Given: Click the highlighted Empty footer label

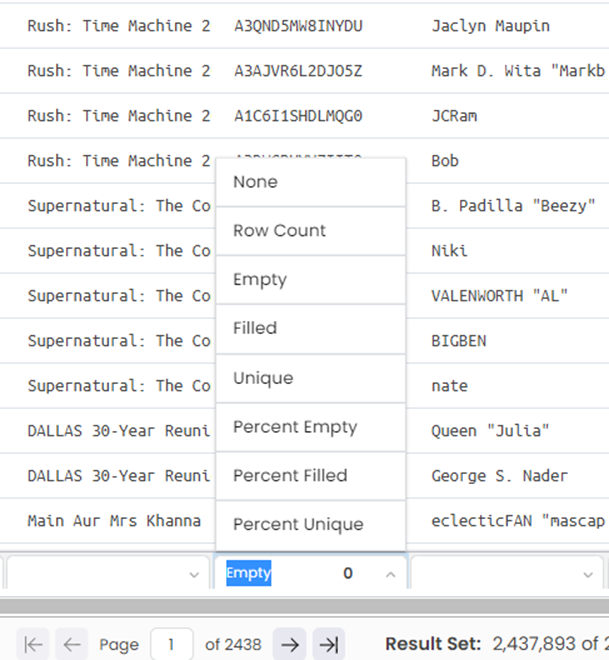Looking at the screenshot, I should coord(249,573).
